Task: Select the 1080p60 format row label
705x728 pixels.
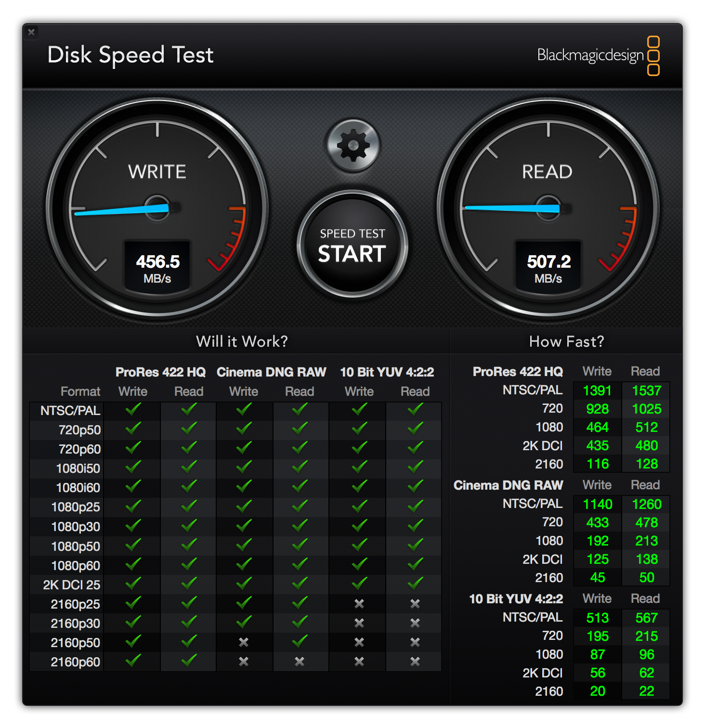Action: (76, 566)
